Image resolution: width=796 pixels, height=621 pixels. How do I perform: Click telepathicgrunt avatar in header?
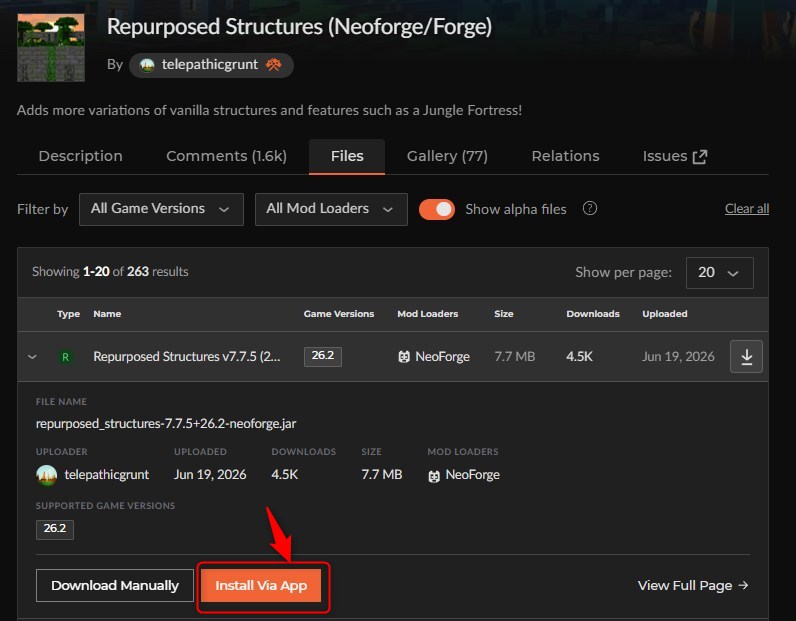(x=147, y=65)
